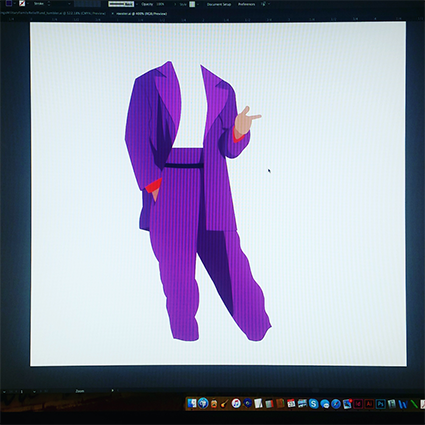This screenshot has height=425, width=425.
Task: Select the dark belt on purple suit
Action: 184,165
